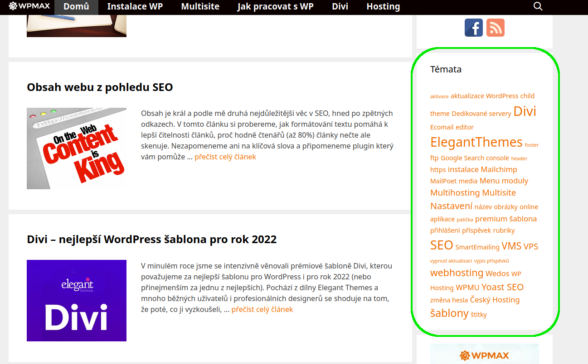Image resolution: width=588 pixels, height=364 pixels.
Task: Open the Hosting menu item
Action: click(x=383, y=7)
